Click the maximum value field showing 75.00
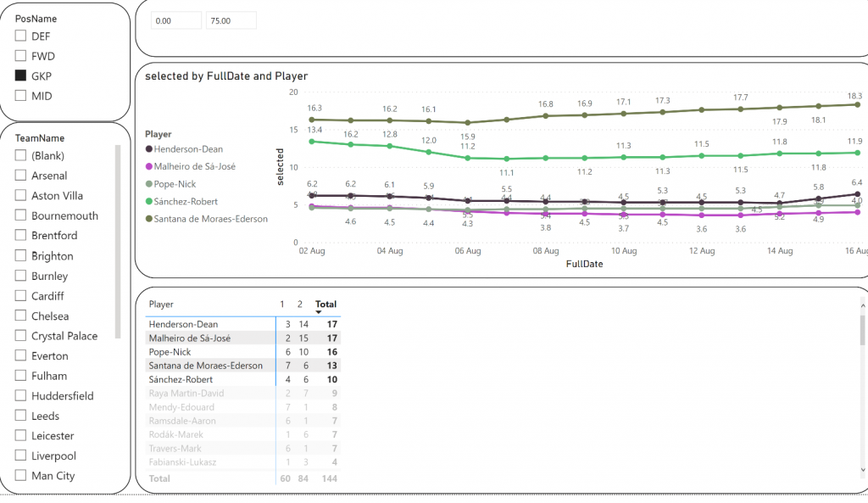Viewport: 868px width, 503px height. (231, 20)
